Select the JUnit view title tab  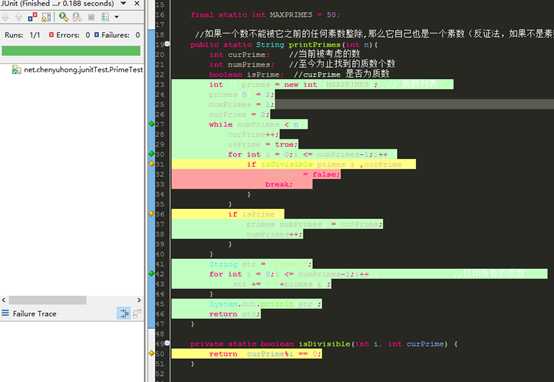(x=58, y=4)
